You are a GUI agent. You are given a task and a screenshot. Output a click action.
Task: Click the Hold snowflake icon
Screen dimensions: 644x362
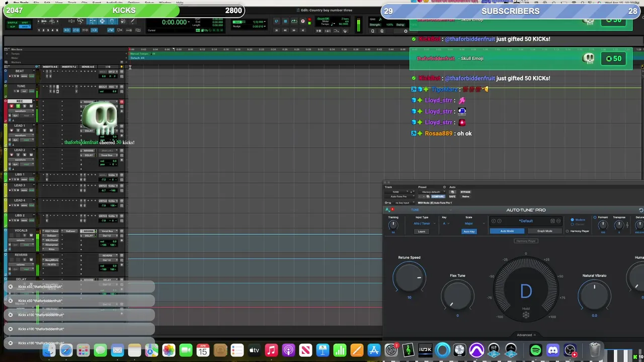(526, 315)
